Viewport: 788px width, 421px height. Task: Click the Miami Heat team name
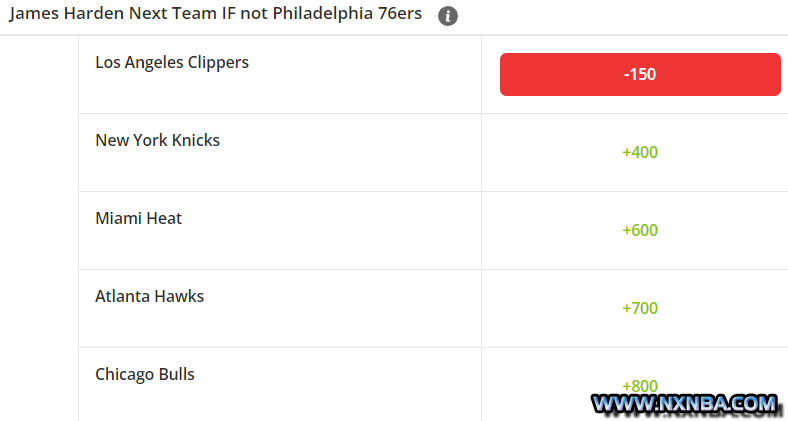point(139,218)
